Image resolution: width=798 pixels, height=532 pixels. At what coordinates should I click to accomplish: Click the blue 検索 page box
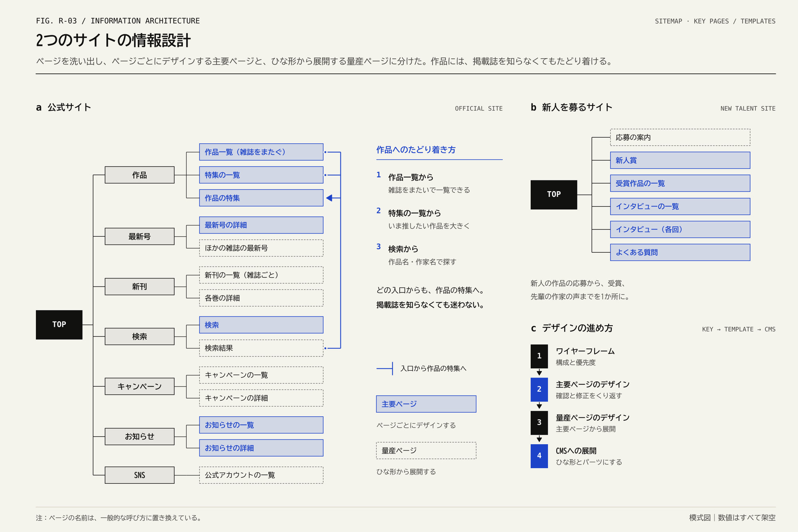[x=261, y=325]
